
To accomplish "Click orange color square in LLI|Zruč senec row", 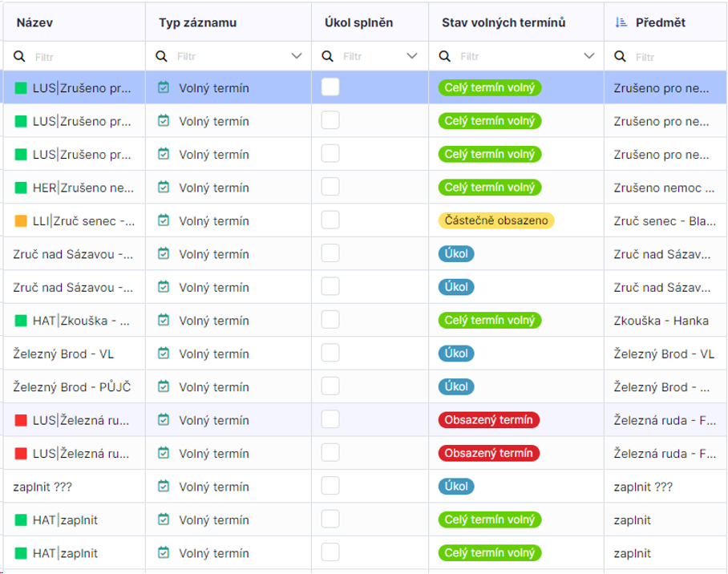I will [x=21, y=220].
